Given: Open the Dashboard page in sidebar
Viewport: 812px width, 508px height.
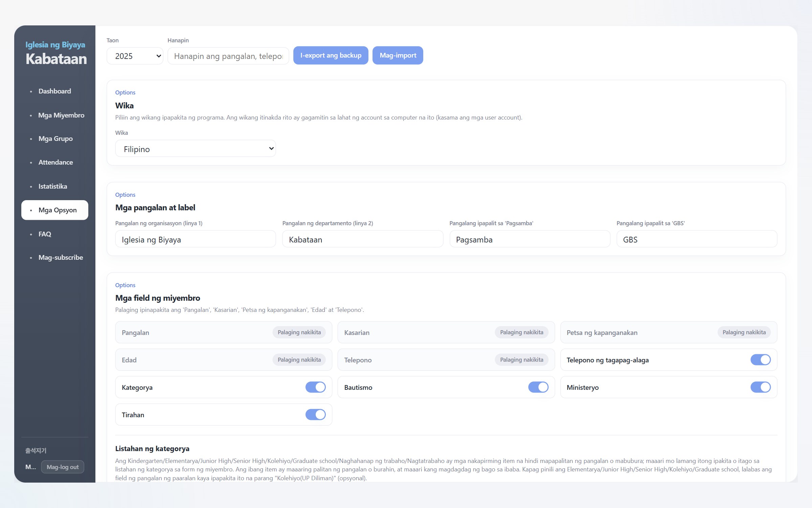Looking at the screenshot, I should pos(54,91).
